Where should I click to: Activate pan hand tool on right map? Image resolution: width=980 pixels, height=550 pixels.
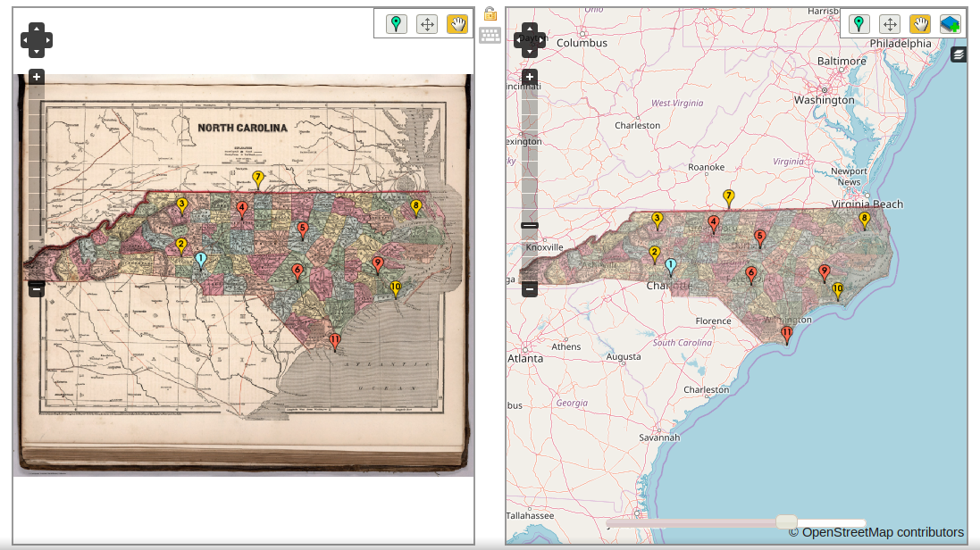click(920, 24)
